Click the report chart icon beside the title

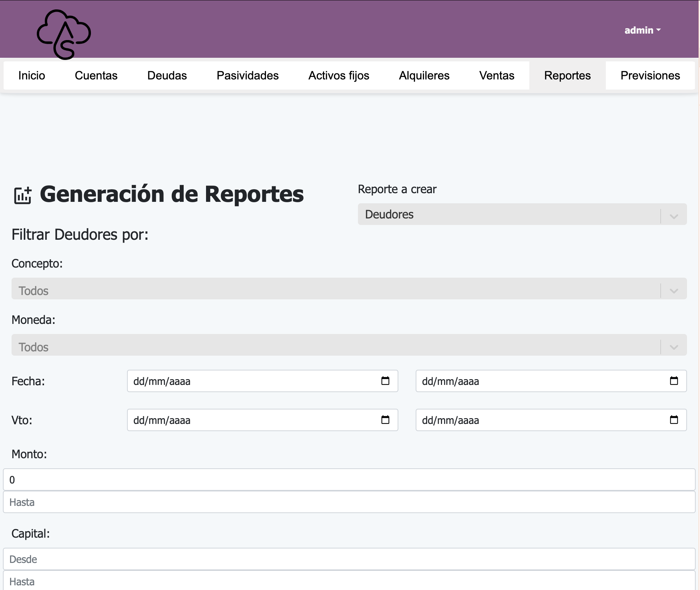tap(22, 195)
